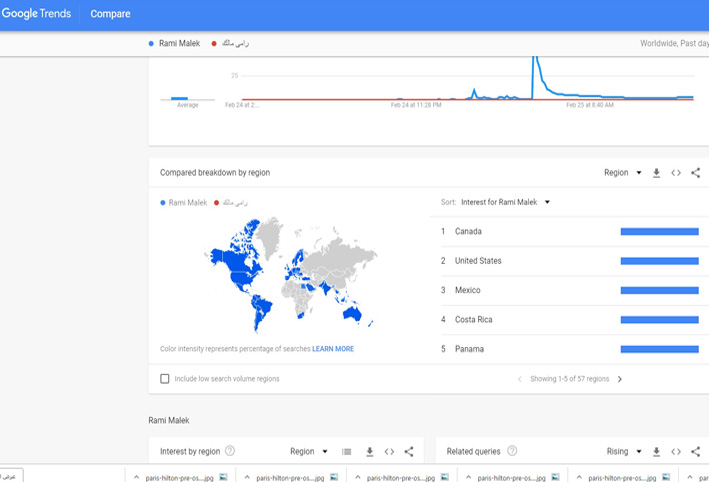709x482 pixels.
Task: Enable Include low search volume regions checkbox
Action: [165, 379]
